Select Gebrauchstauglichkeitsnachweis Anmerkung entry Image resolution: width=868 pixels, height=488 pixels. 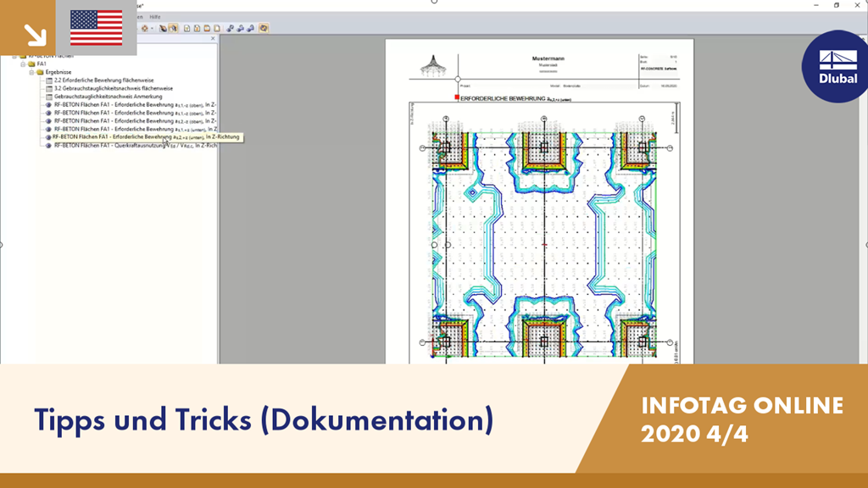pos(108,97)
